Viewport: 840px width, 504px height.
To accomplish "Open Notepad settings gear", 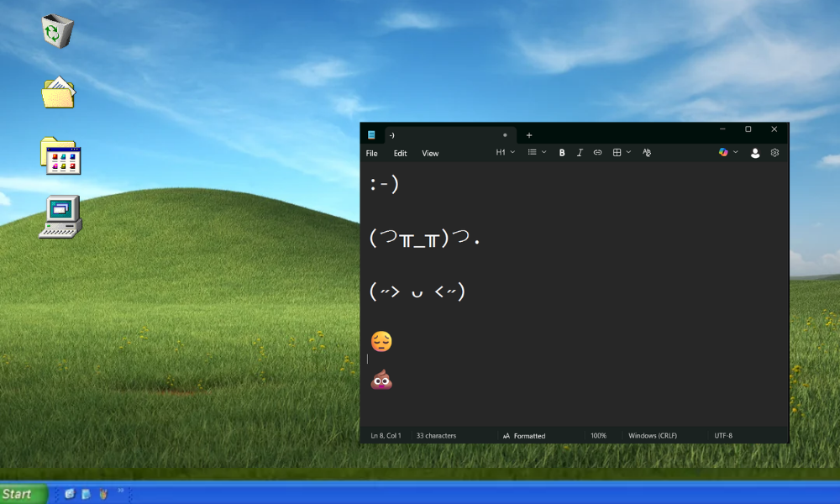I will (774, 153).
